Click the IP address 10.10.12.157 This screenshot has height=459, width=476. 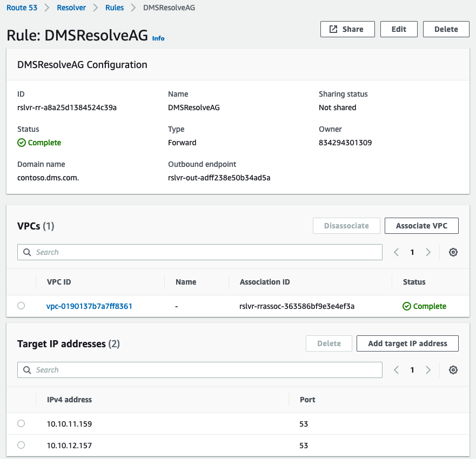click(x=69, y=446)
